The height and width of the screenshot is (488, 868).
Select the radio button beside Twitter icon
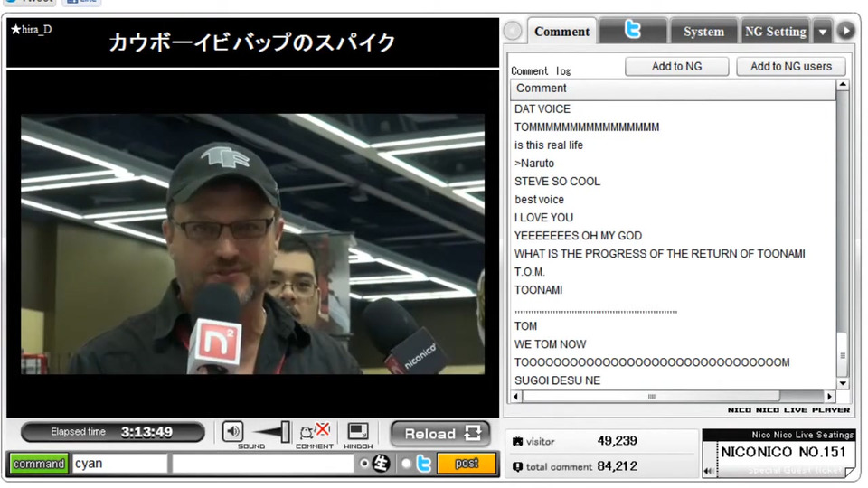tap(406, 464)
